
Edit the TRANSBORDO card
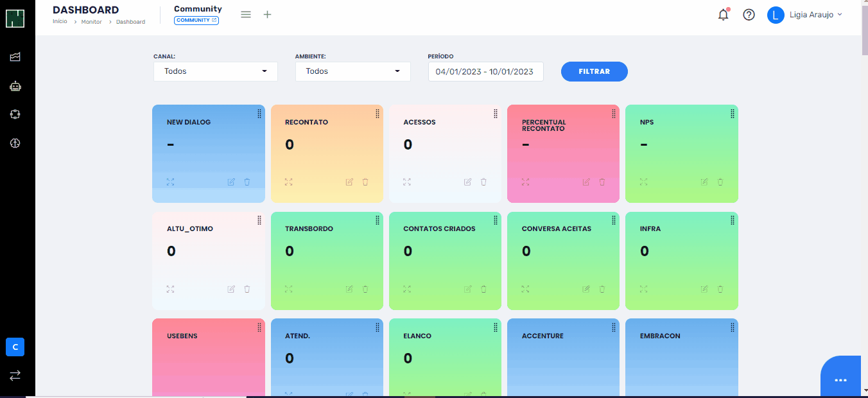349,289
